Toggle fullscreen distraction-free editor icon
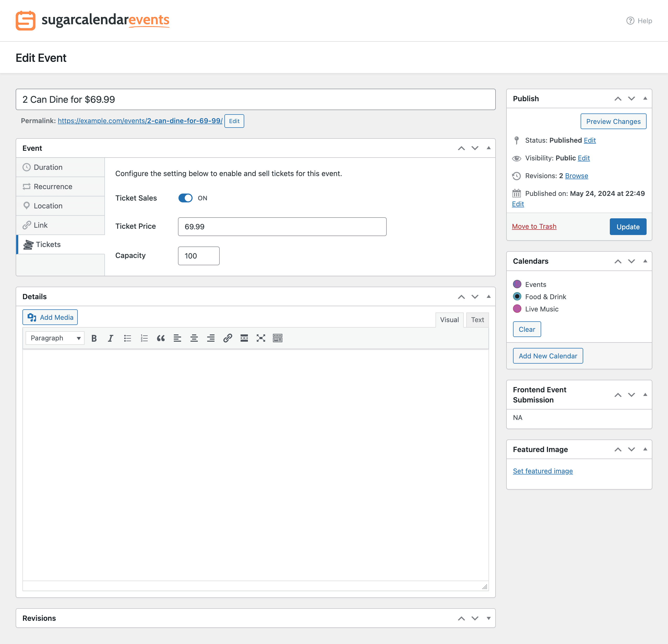 pyautogui.click(x=261, y=338)
